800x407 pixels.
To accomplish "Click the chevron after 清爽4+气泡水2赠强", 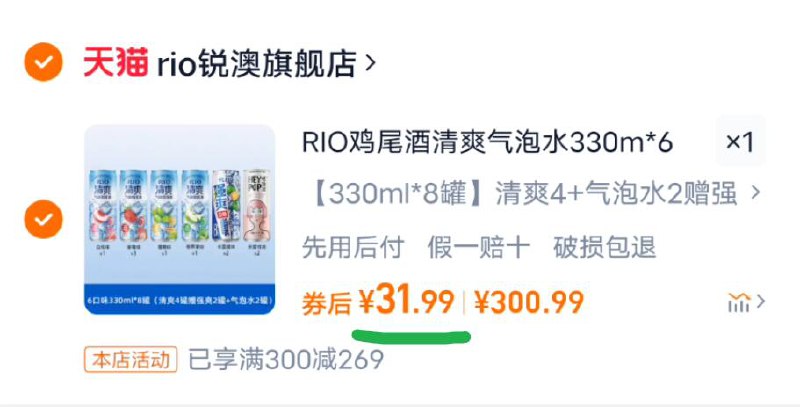I will click(756, 193).
